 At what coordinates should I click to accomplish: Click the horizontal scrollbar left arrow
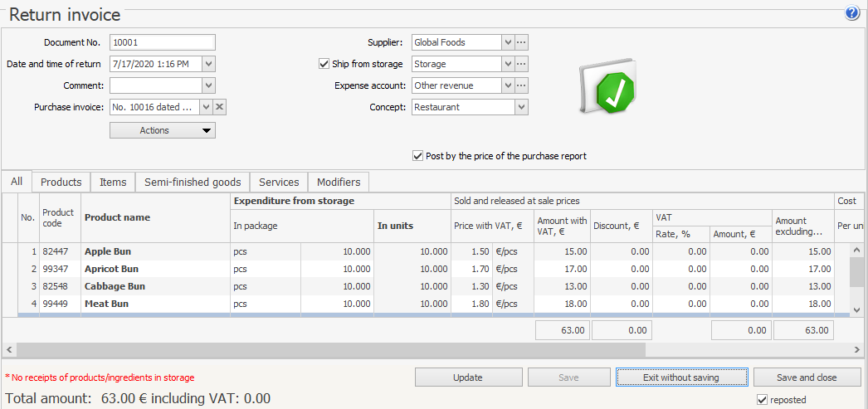coord(8,350)
